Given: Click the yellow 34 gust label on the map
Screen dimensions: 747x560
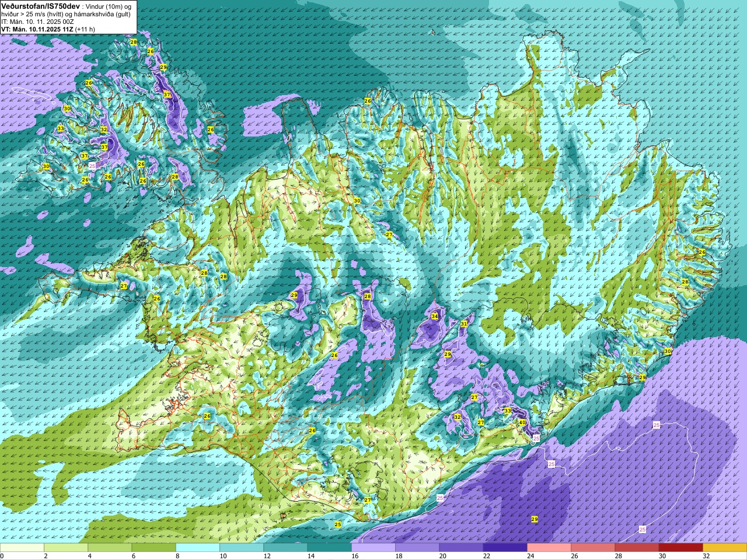Looking at the screenshot, I should 435,316.
